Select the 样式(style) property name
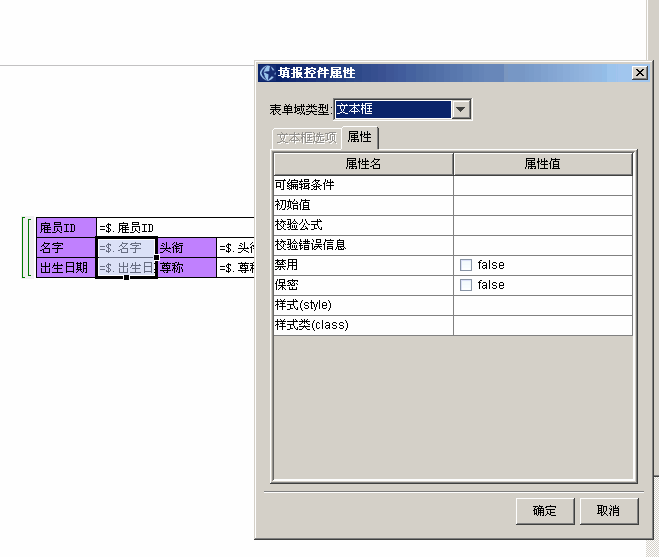The image size is (659, 557). [364, 306]
